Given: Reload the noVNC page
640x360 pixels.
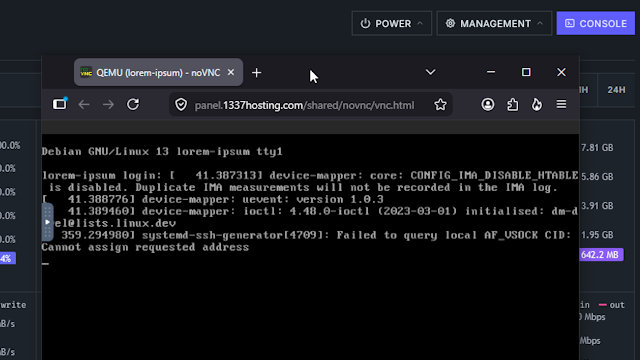Looking at the screenshot, I should 133,104.
